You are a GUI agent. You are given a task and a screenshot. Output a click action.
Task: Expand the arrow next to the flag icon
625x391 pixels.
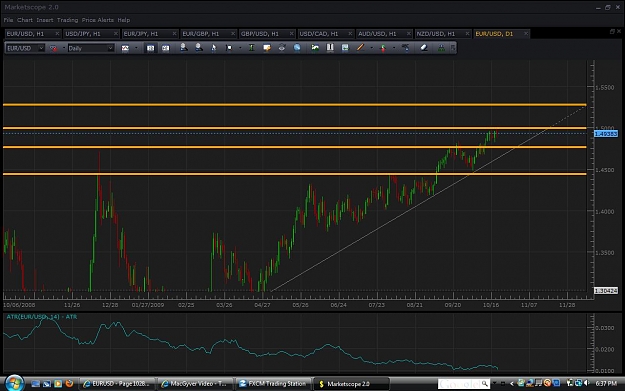240,48
